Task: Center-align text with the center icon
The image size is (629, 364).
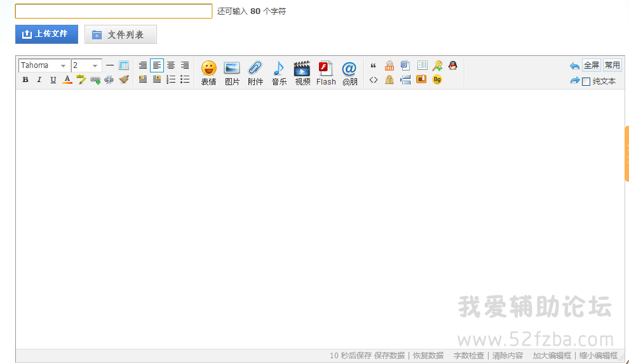Action: click(171, 65)
